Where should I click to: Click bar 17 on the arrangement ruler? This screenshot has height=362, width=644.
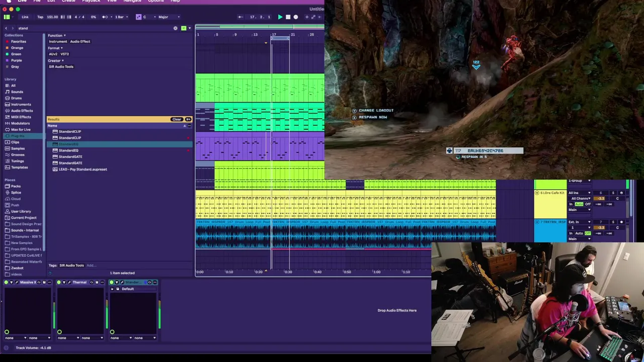tap(274, 35)
